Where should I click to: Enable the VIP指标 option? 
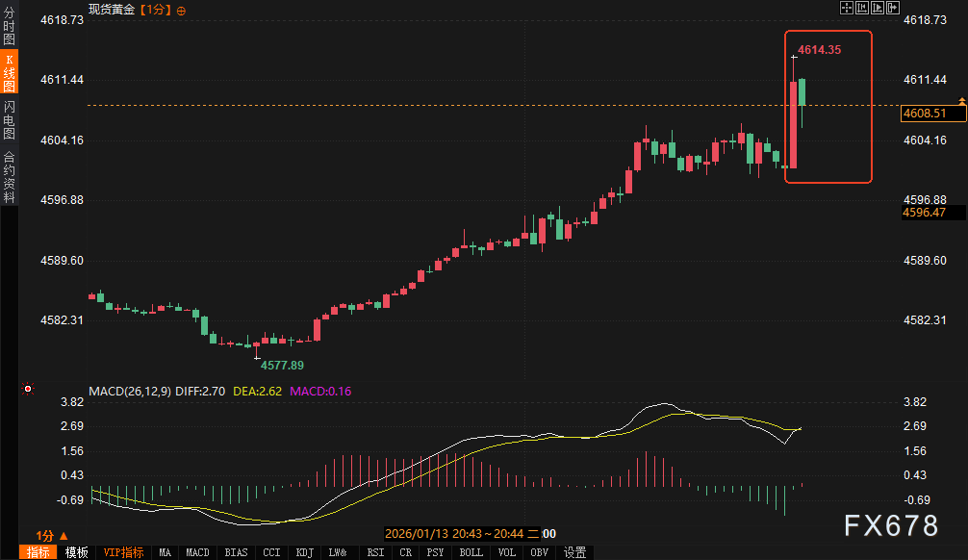pos(122,552)
